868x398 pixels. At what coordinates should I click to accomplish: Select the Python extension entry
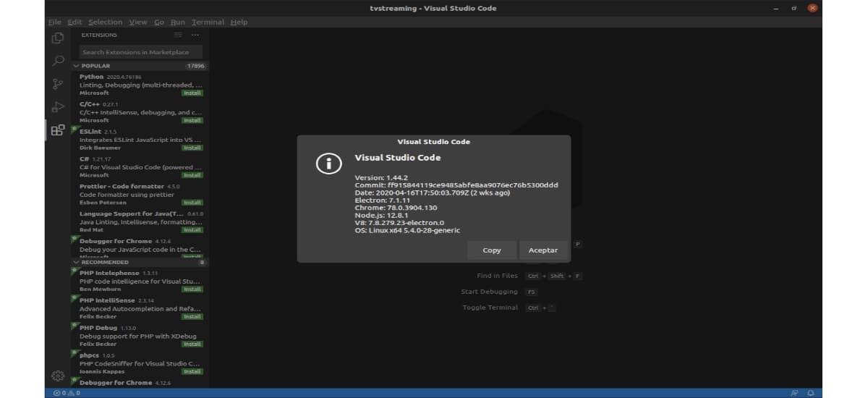pyautogui.click(x=139, y=84)
